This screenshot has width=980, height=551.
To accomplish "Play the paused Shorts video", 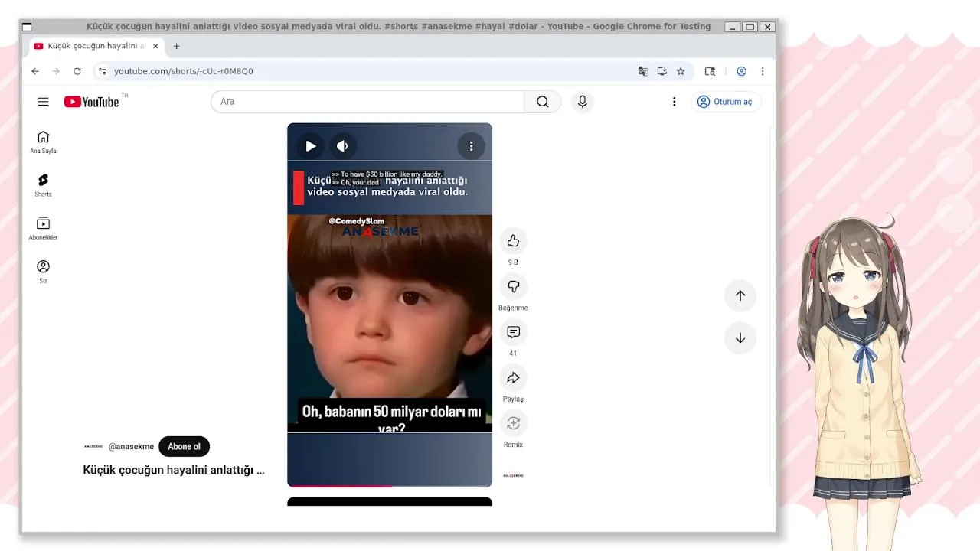I will 311,146.
